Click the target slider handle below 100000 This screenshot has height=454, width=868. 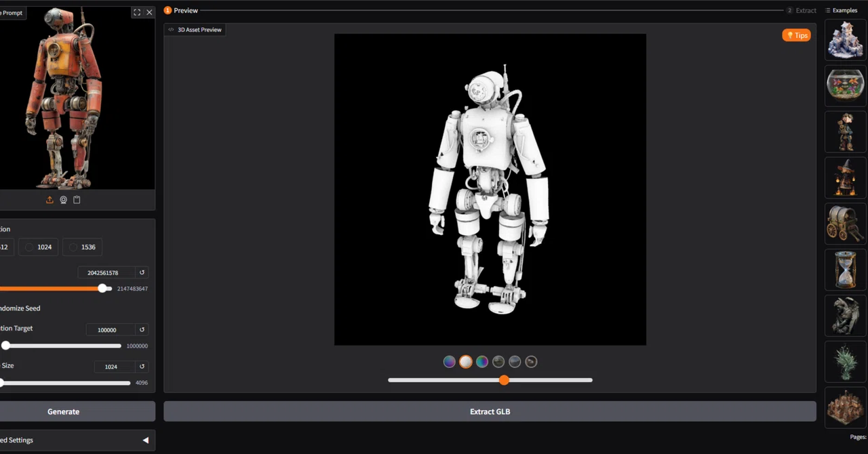(x=5, y=346)
